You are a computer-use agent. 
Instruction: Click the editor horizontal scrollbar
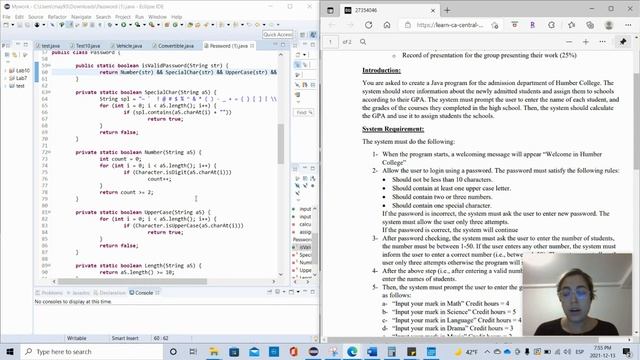132,281
